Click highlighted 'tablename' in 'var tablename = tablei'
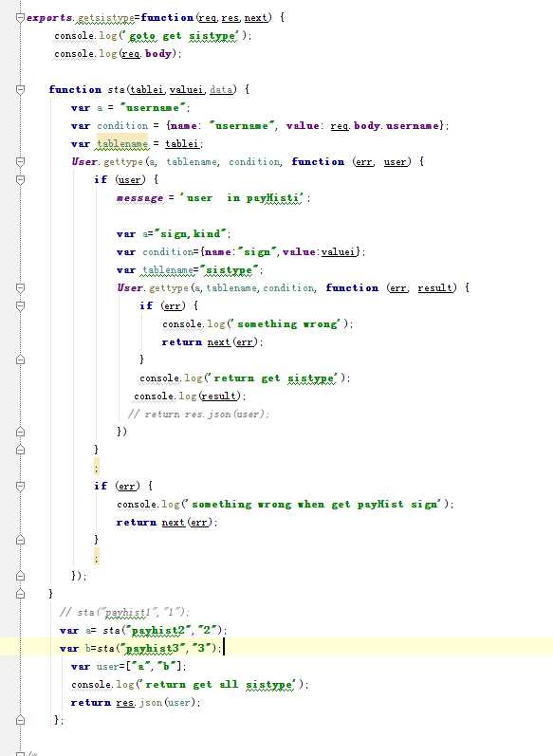553x756 pixels. pos(122,143)
